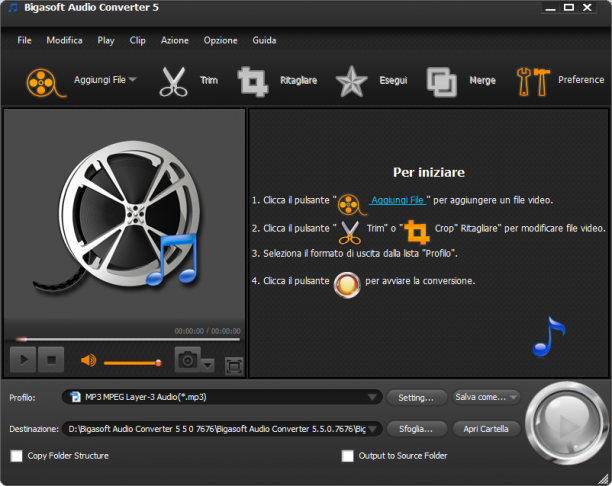Click the large convert start button
This screenshot has height=486, width=612.
pos(565,424)
